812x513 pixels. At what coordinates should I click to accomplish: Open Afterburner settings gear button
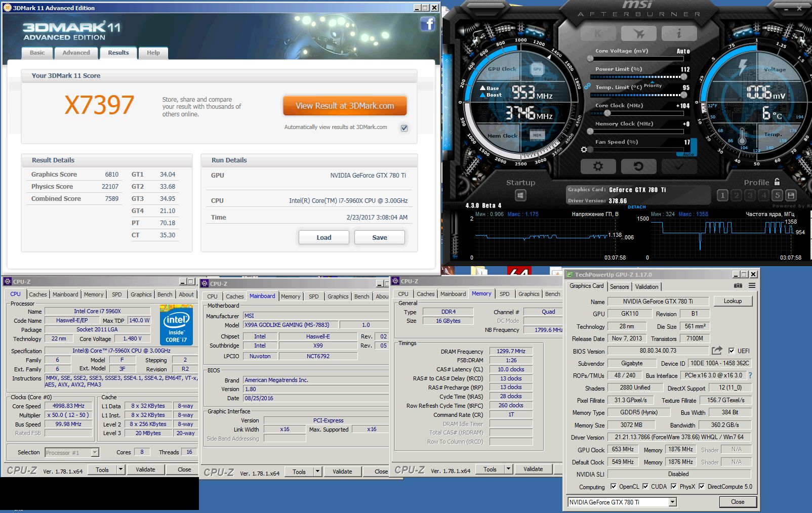[598, 166]
